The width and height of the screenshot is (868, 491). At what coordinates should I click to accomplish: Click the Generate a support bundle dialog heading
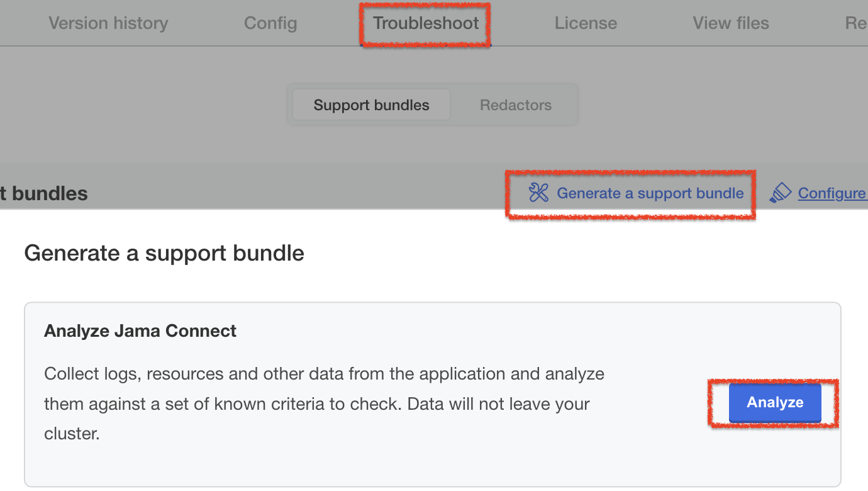(x=164, y=253)
